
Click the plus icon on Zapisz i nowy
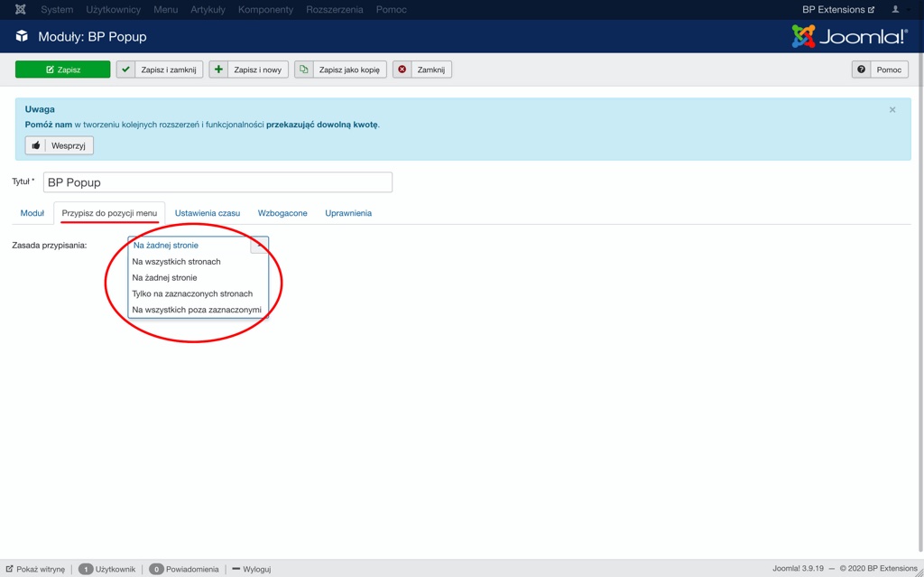tap(218, 70)
